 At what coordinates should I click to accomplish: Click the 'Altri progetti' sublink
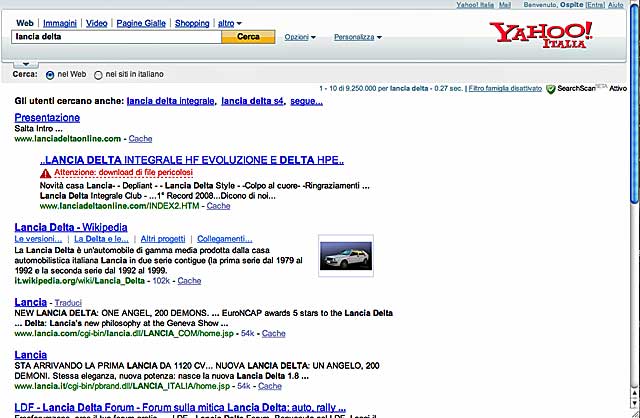point(163,239)
